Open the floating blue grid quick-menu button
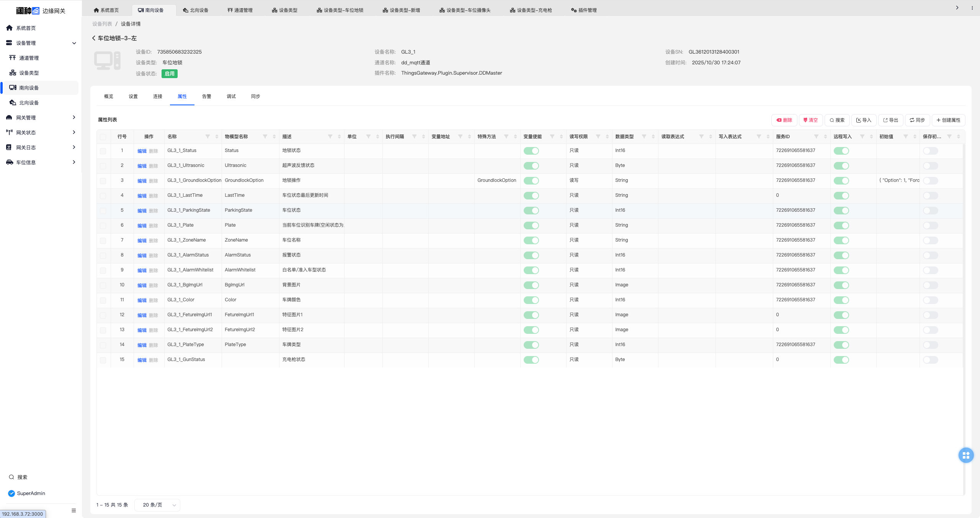Screen dimensions: 980x518 966,455
